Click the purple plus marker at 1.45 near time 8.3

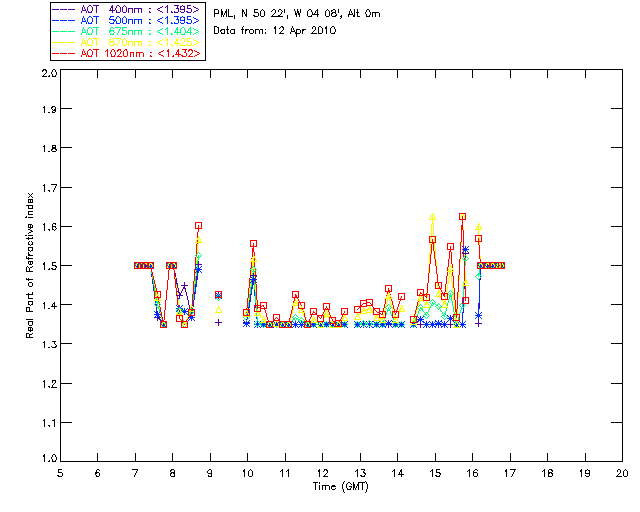[x=184, y=285]
